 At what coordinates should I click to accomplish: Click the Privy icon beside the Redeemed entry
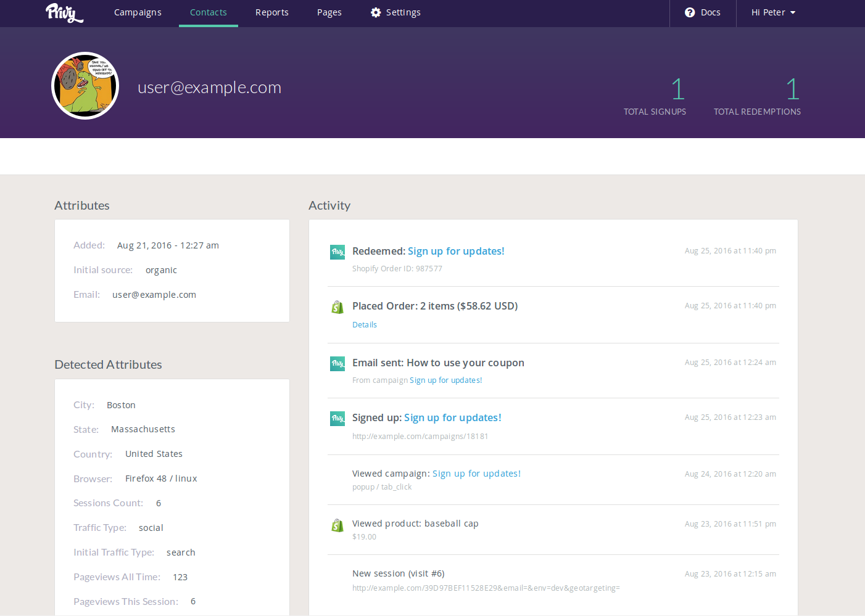[x=337, y=252]
